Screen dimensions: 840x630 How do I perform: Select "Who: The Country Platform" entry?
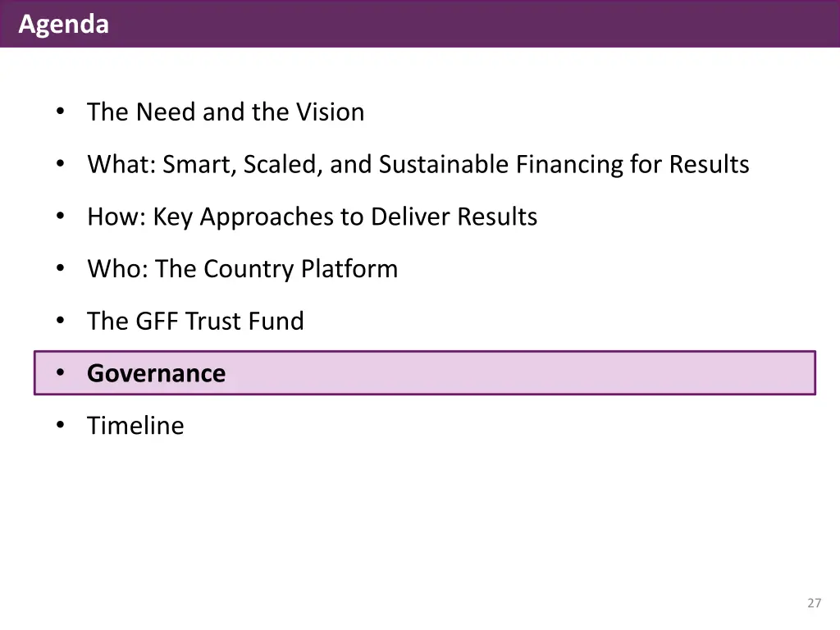(243, 269)
